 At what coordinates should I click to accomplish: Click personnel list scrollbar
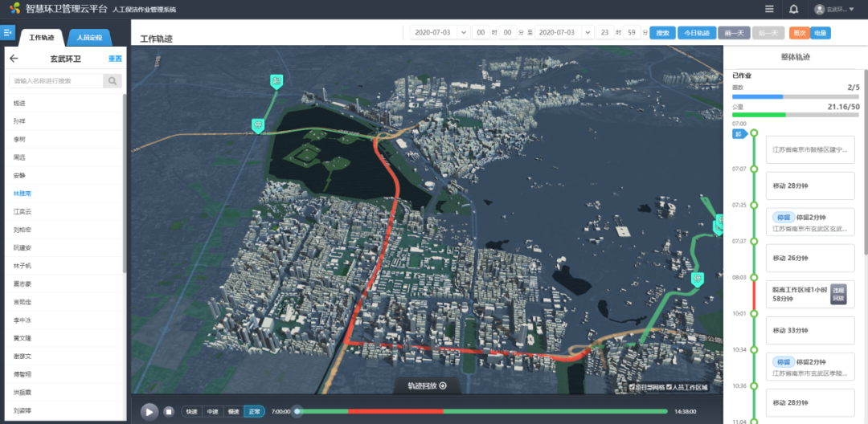point(125,184)
